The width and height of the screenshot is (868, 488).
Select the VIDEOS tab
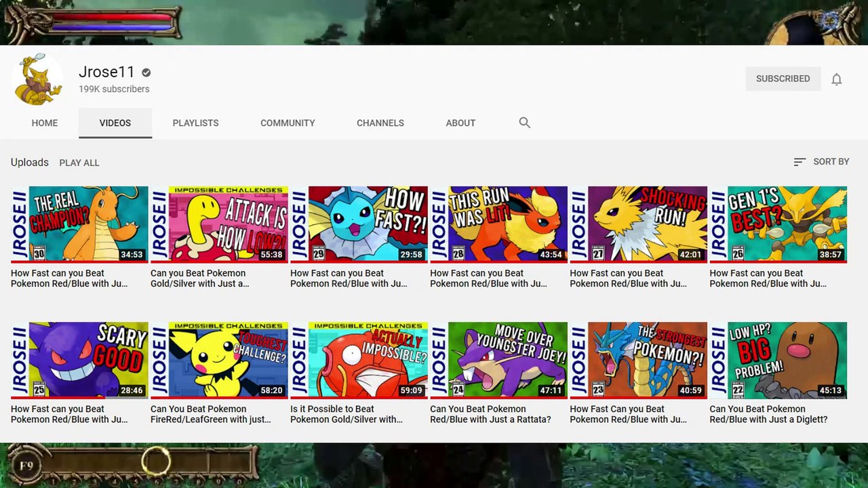[x=115, y=123]
